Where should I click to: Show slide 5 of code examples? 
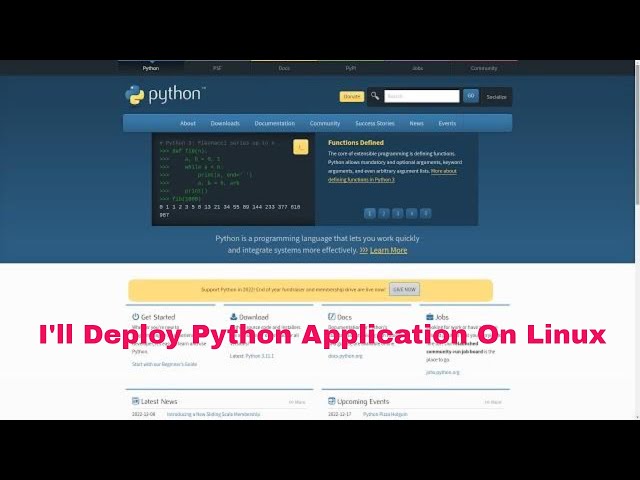point(425,213)
